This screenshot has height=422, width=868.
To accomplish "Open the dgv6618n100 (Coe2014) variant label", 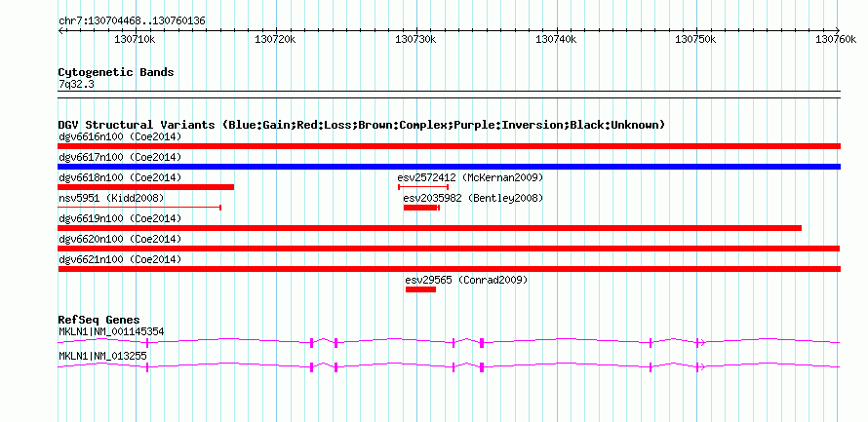I will click(x=120, y=177).
